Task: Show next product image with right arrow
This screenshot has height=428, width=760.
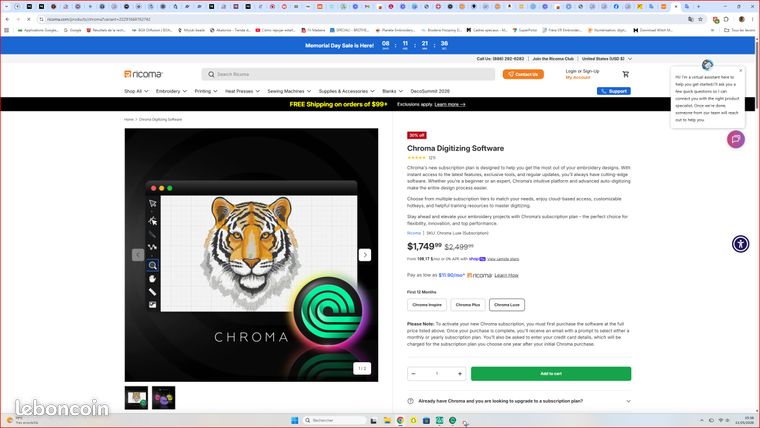Action: pyautogui.click(x=364, y=255)
